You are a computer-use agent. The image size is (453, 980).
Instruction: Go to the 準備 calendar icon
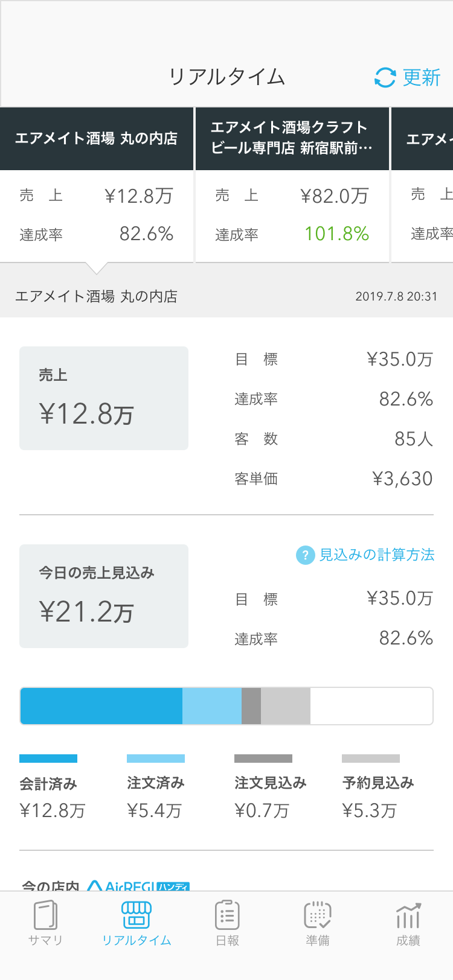pos(317,915)
